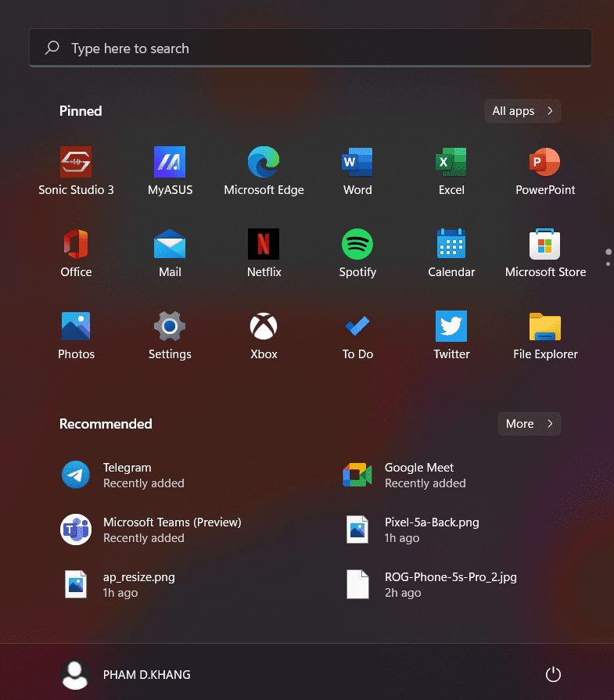Launch Word from pinned apps
614x700 pixels.
coord(357,171)
